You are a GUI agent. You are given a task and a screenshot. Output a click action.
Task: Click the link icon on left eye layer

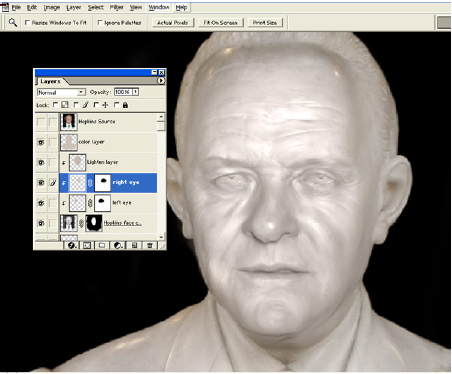tap(90, 203)
